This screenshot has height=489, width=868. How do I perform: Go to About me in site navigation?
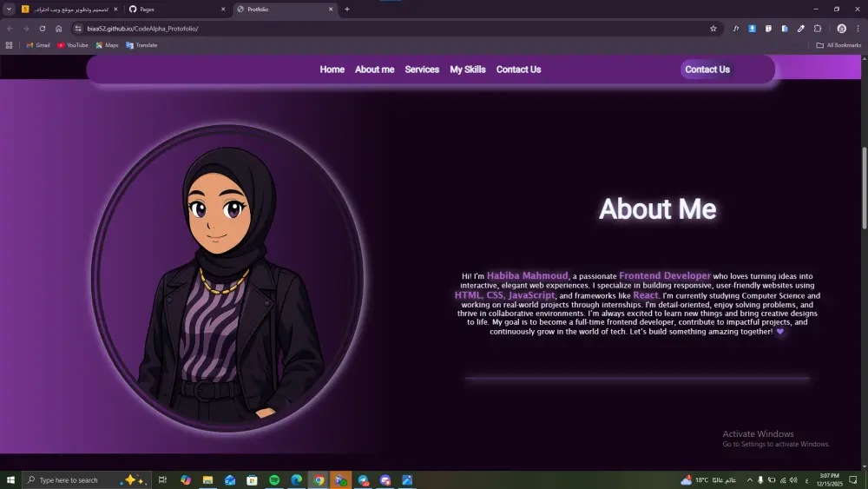[374, 69]
